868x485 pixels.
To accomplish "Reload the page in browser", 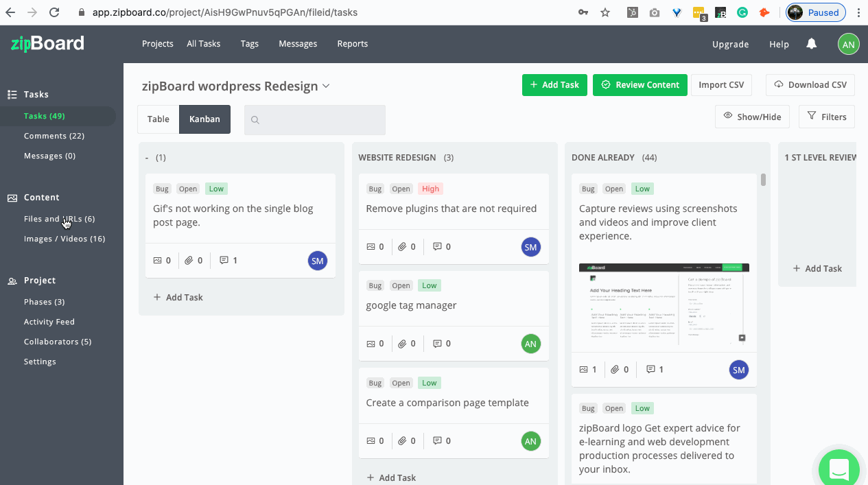I will (54, 12).
